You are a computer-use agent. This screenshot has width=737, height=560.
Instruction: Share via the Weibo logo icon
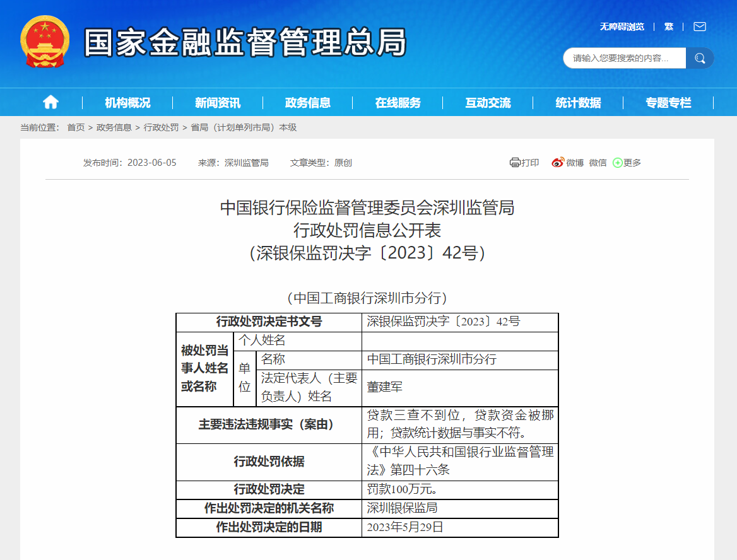[558, 163]
